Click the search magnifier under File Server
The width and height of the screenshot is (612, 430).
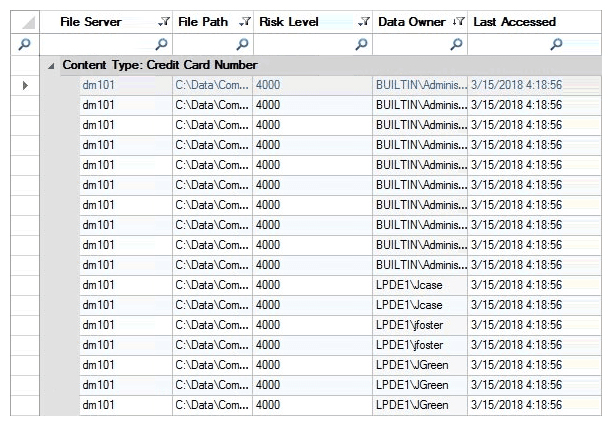pos(162,44)
